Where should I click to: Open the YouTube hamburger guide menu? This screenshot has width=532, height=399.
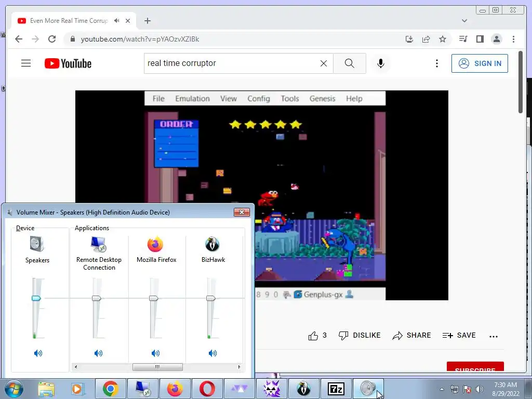26,63
